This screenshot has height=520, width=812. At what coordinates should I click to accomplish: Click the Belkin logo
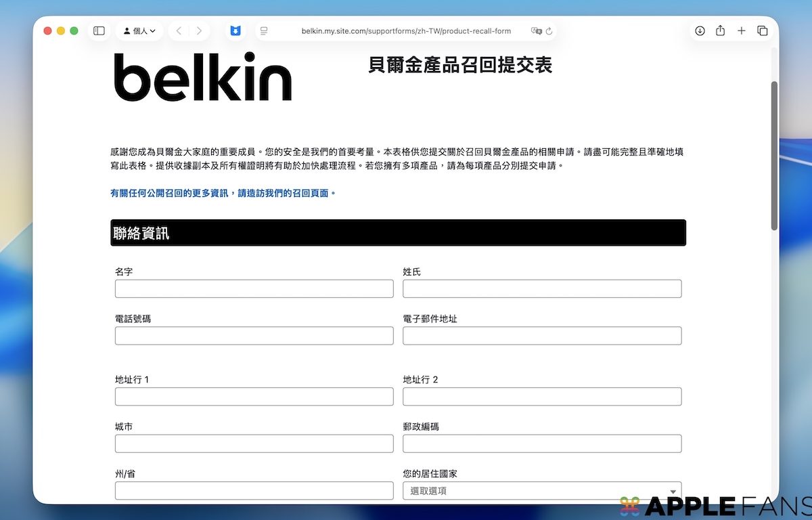point(202,77)
